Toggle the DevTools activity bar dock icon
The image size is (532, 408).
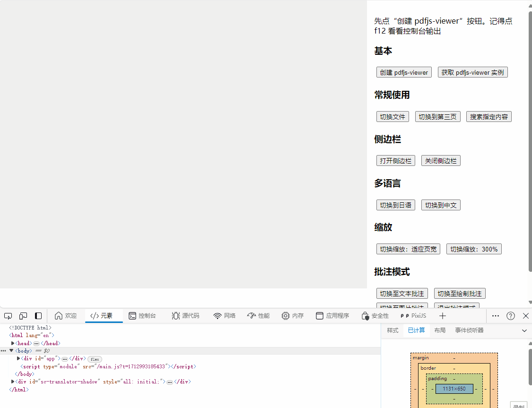tap(38, 316)
